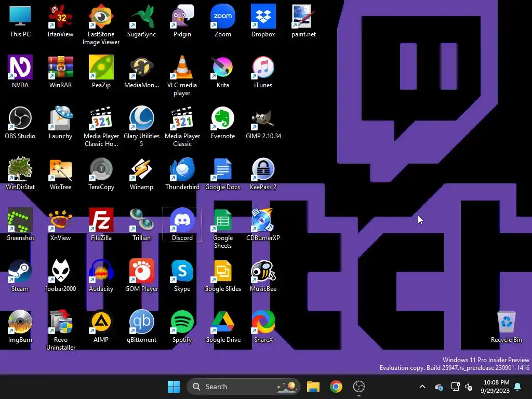Select the Revo Uninstaller shortcut
The height and width of the screenshot is (399, 532).
[x=60, y=330]
